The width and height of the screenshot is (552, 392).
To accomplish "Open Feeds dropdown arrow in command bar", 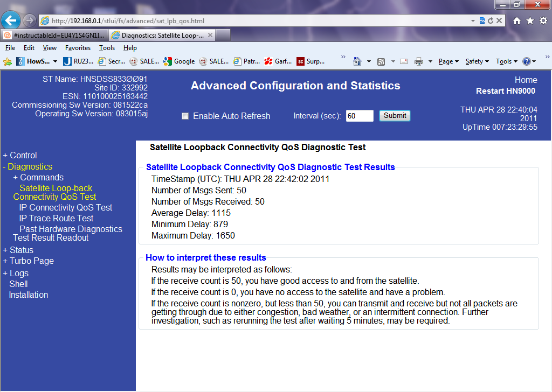I will pyautogui.click(x=393, y=61).
